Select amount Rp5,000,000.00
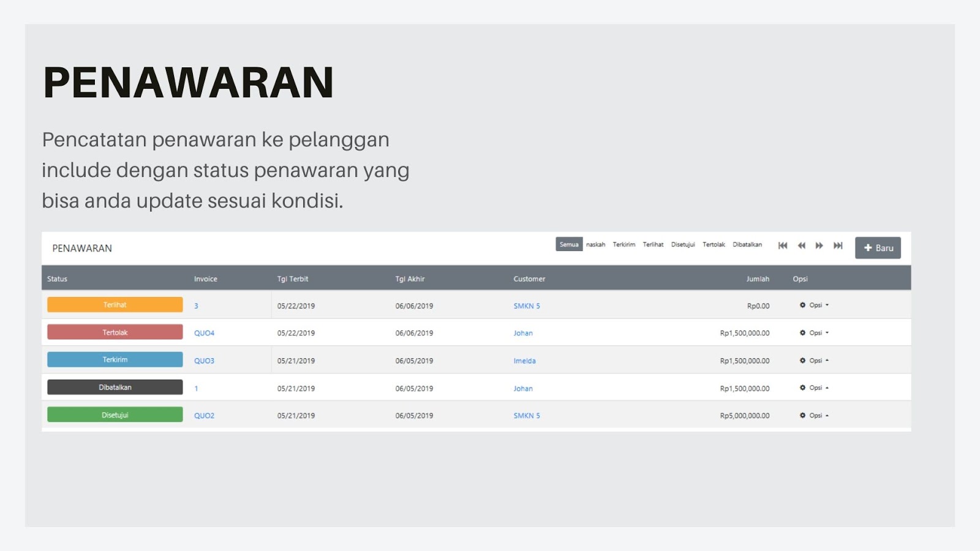 pyautogui.click(x=745, y=415)
